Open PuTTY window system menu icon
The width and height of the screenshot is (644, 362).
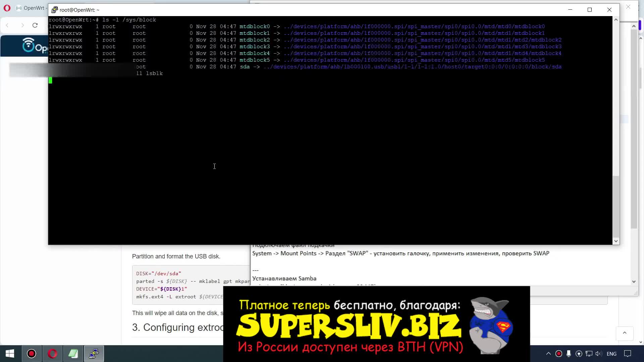point(54,10)
